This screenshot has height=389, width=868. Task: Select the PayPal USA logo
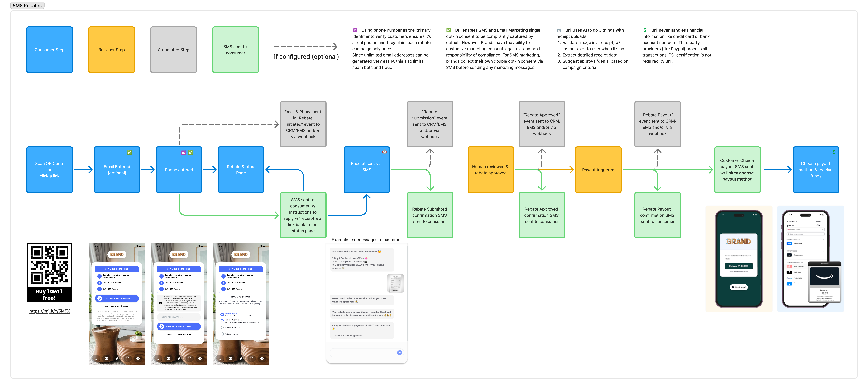789,278
